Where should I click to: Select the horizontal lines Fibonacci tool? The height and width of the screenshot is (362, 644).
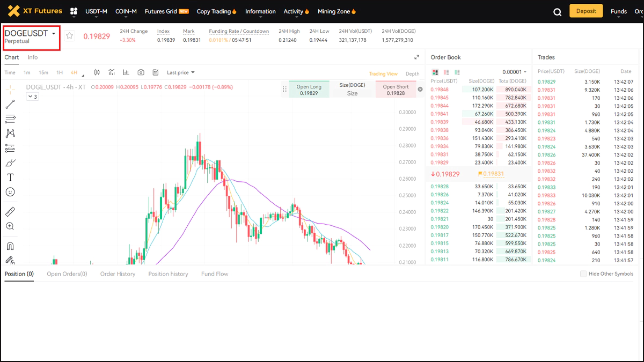10,119
